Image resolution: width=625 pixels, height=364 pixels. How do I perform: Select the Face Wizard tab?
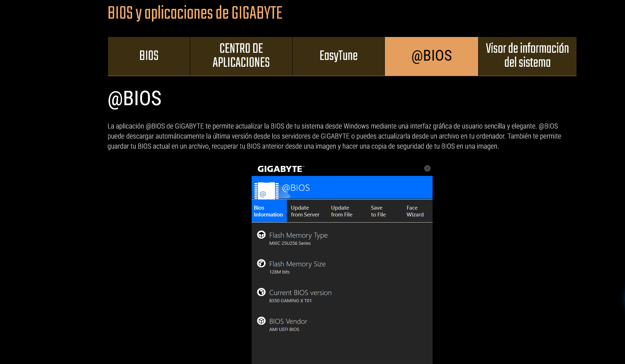[415, 211]
